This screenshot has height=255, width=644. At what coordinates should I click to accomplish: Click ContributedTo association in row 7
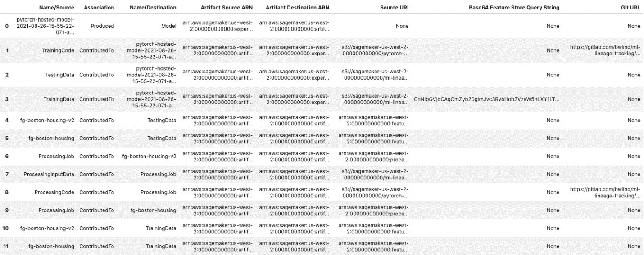coord(97,174)
